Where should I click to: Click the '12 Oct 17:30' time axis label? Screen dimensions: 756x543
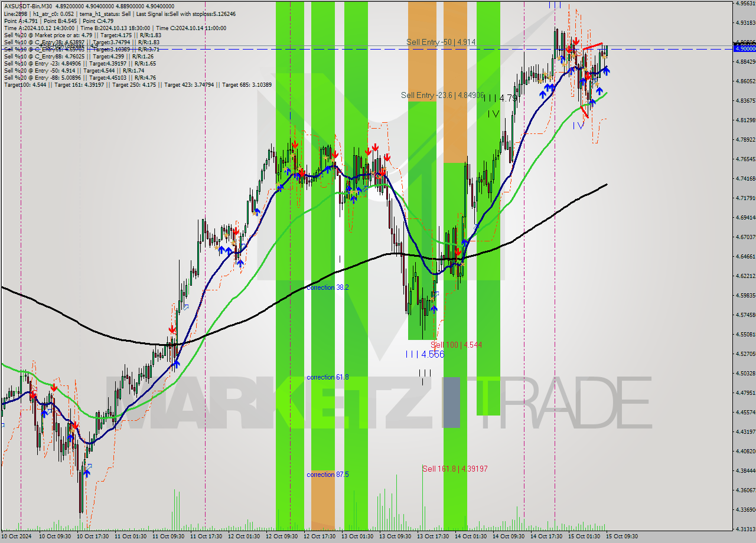pyautogui.click(x=319, y=537)
